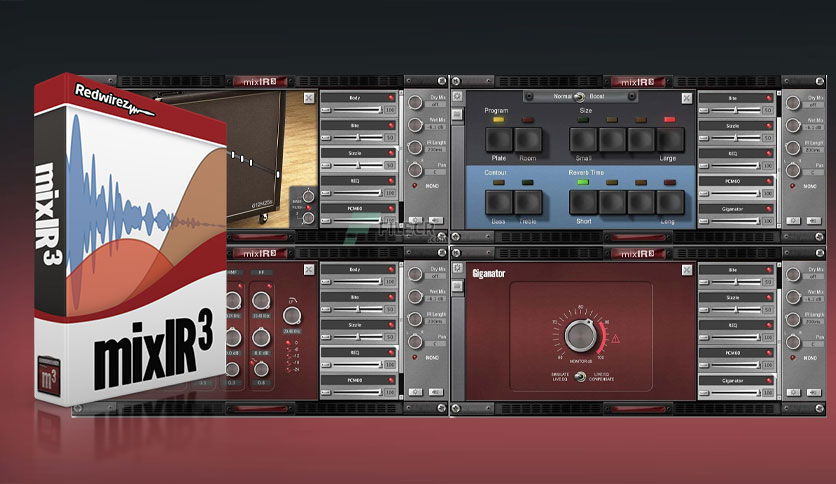Click mixIR3 logo badge atop Giganator window
The image size is (836, 484).
point(638,253)
